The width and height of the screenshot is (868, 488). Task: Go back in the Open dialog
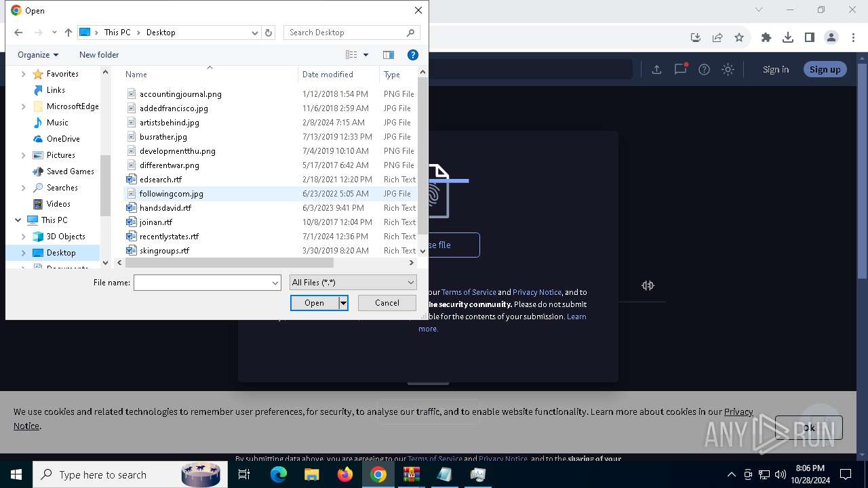pos(18,33)
